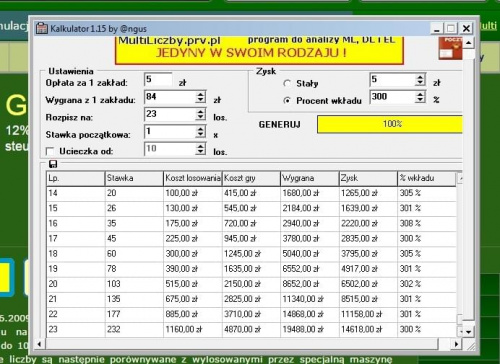Click the Stawka początkowa field
This screenshot has height=364, width=500.
point(170,132)
